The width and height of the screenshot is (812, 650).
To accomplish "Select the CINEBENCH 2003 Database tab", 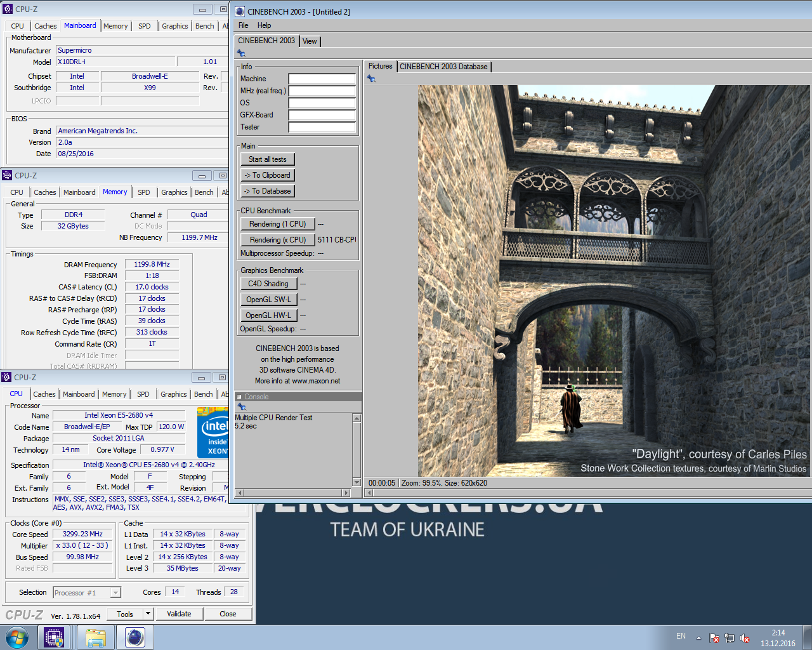I will coord(443,67).
